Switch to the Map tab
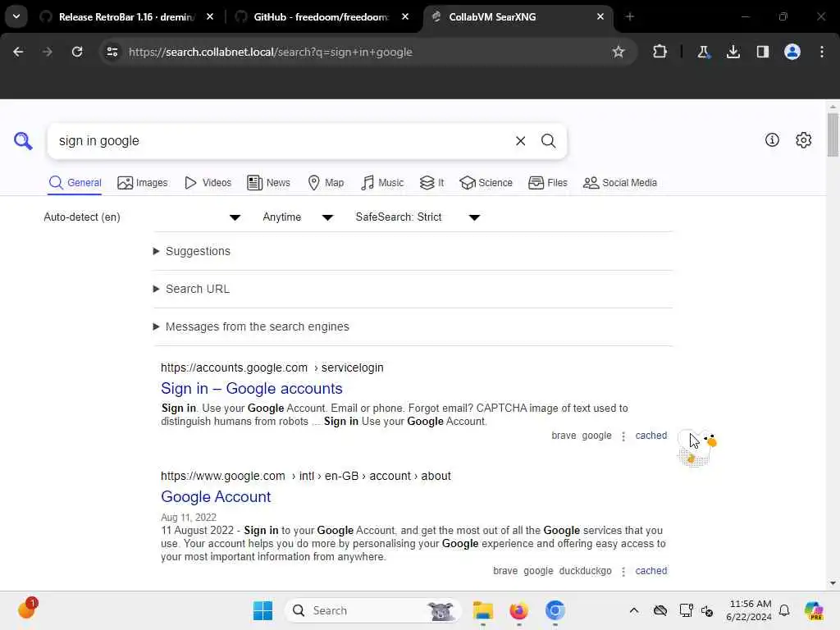This screenshot has height=630, width=840. [x=326, y=183]
